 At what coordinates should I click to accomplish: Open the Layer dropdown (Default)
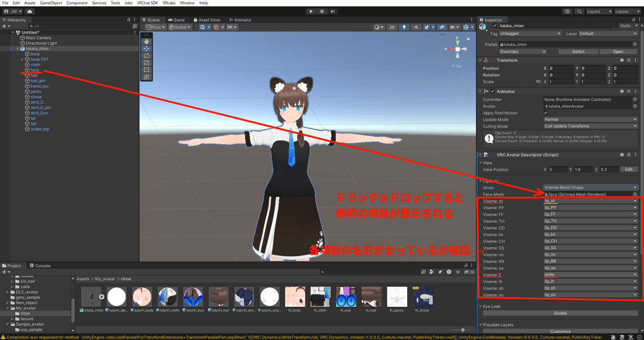tap(608, 33)
